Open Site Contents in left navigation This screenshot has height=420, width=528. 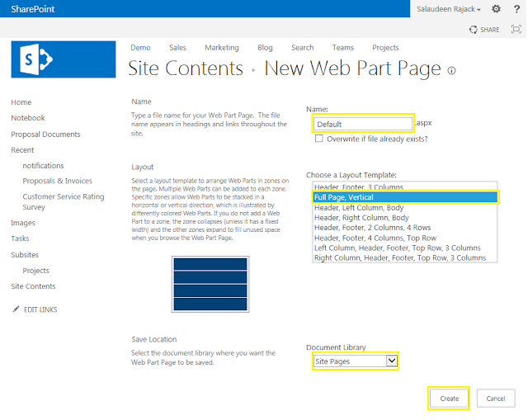[x=33, y=286]
